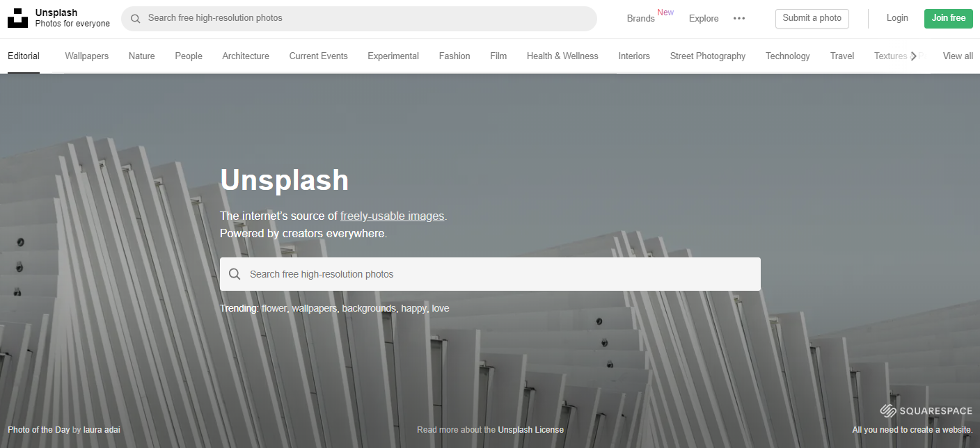
Task: Click the 'Unsplash Photos for everyone' header text
Action: 72,18
